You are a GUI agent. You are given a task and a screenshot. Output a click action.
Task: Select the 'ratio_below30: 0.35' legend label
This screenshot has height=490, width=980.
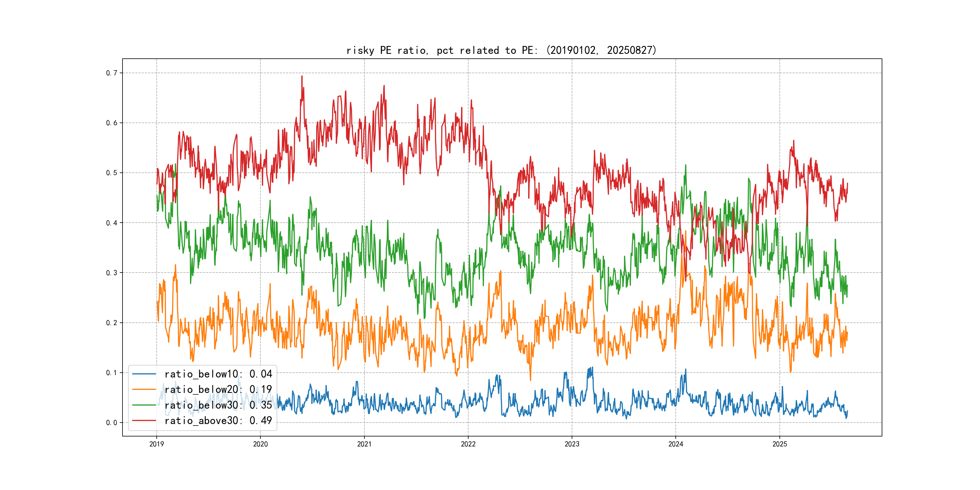[x=218, y=405]
